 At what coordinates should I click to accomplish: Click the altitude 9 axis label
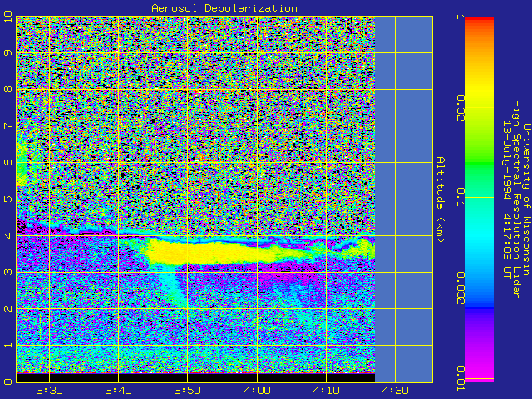(x=7, y=53)
